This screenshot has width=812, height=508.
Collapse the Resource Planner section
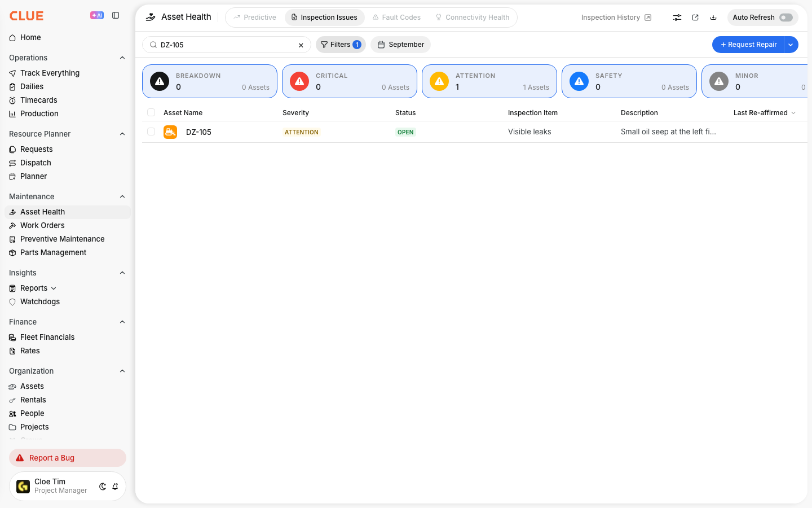(122, 134)
